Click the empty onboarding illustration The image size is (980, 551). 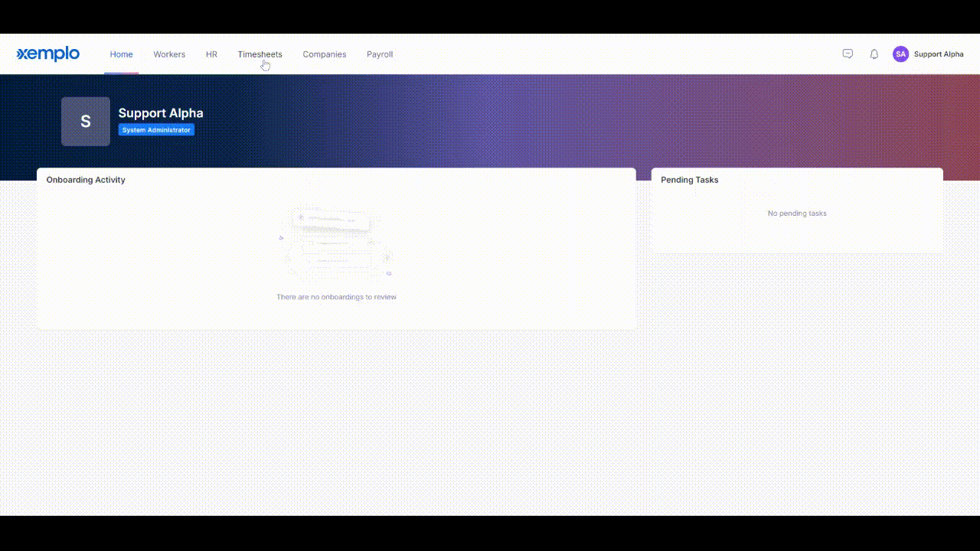click(336, 243)
